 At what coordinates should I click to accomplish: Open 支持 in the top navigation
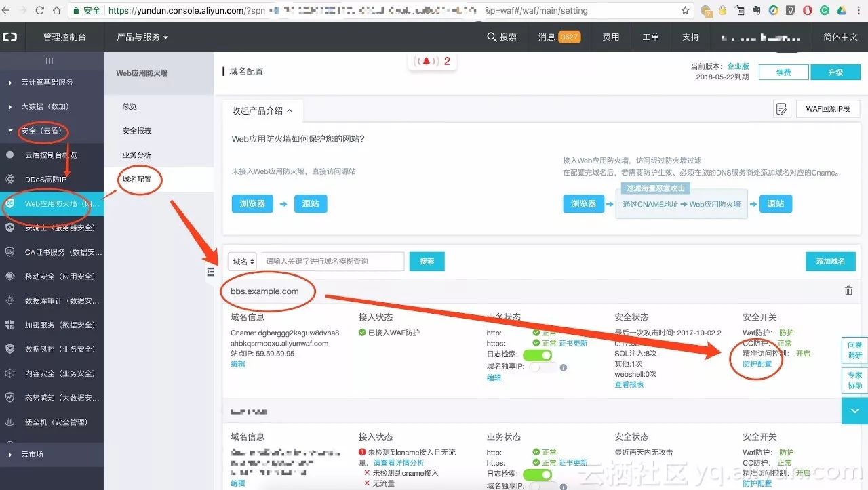(x=690, y=37)
